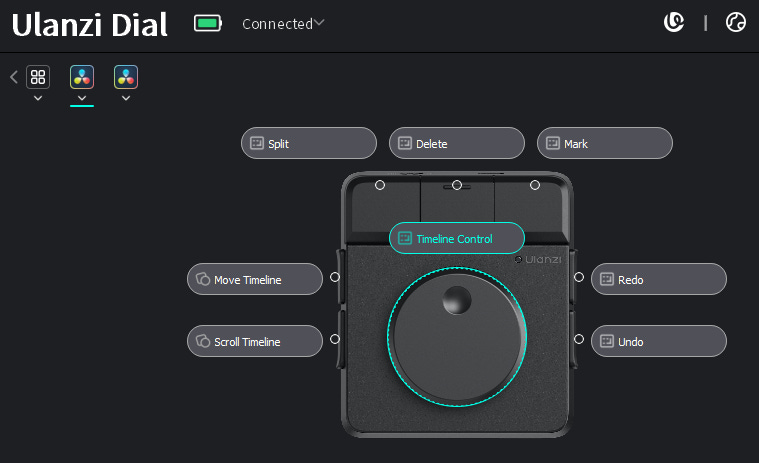
Task: Edit the Redo key assignment
Action: [x=659, y=279]
